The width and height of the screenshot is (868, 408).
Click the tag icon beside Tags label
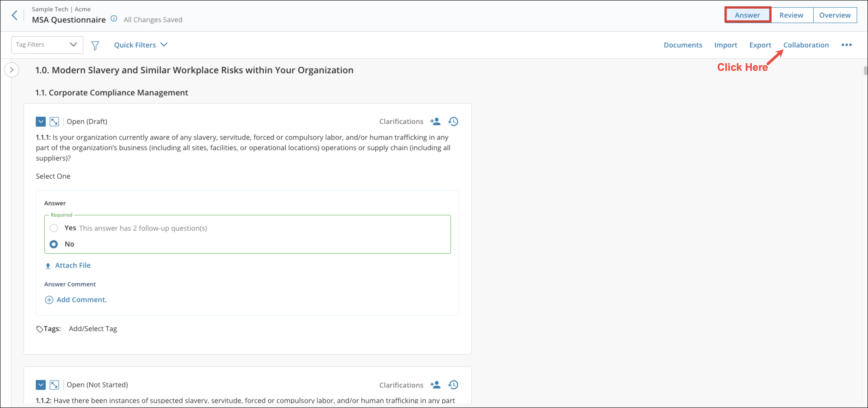pos(39,329)
